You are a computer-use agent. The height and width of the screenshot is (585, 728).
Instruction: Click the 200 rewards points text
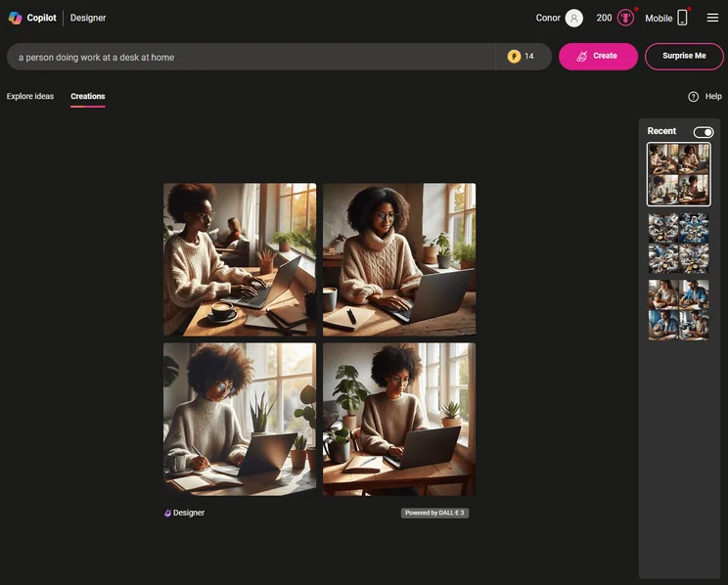pos(604,19)
